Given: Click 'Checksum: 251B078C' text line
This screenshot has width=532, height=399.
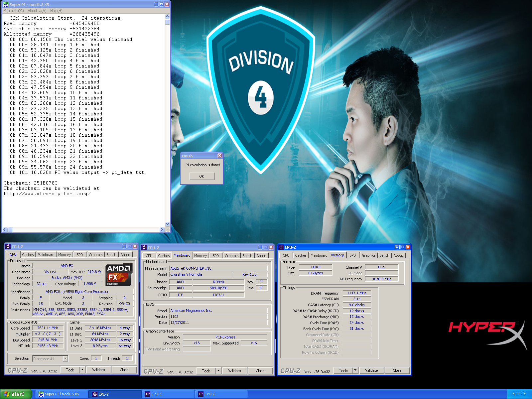Looking at the screenshot, I should pos(31,183).
